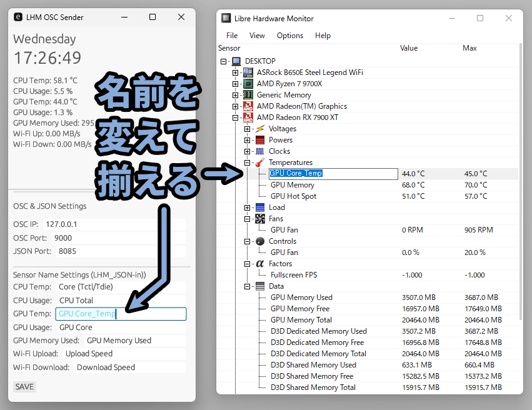Viewport: 532px width, 410px height.
Task: Collapse the Fans group
Action: 247,219
